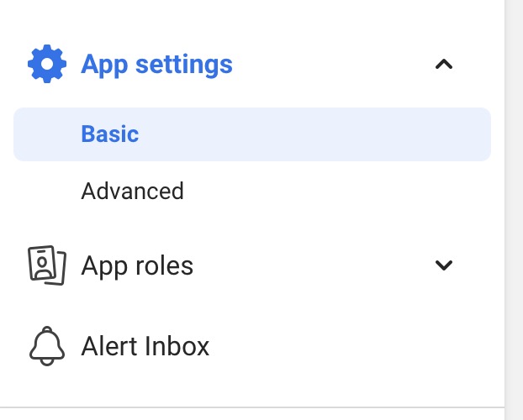Hit the badge icon beside App roles

47,266
